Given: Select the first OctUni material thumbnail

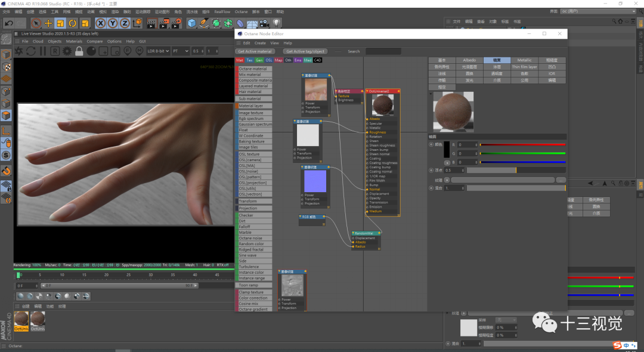Looking at the screenshot, I should pos(21,321).
